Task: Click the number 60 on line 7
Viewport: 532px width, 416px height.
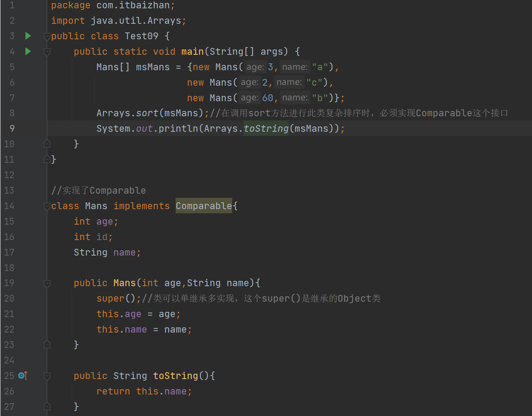Action: 268,98
